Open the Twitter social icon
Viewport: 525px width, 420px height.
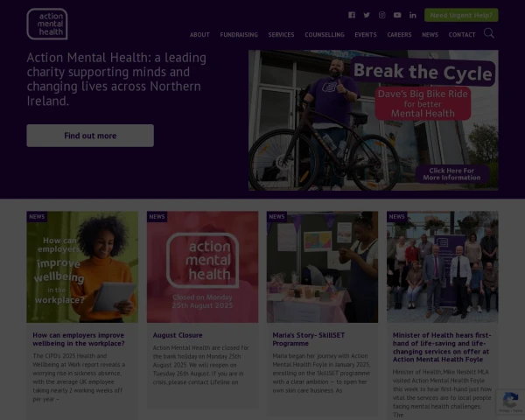367,15
